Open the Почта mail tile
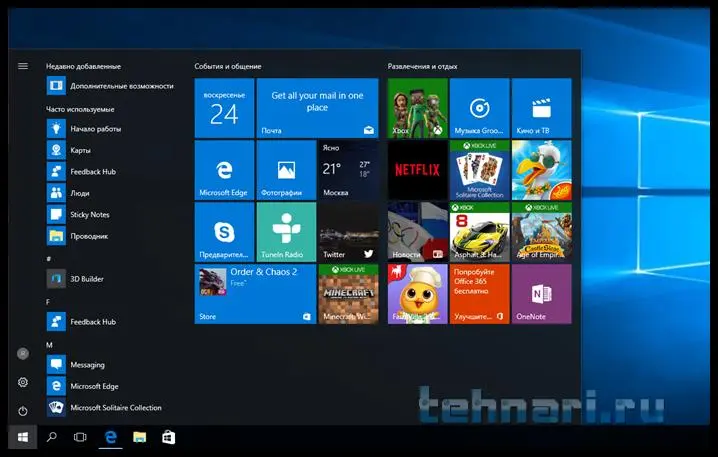Screen dimensions: 718x457 click(318, 108)
